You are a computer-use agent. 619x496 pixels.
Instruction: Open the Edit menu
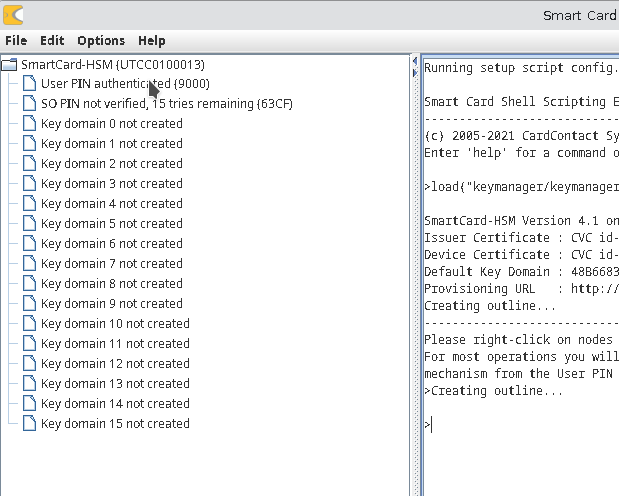pos(52,41)
